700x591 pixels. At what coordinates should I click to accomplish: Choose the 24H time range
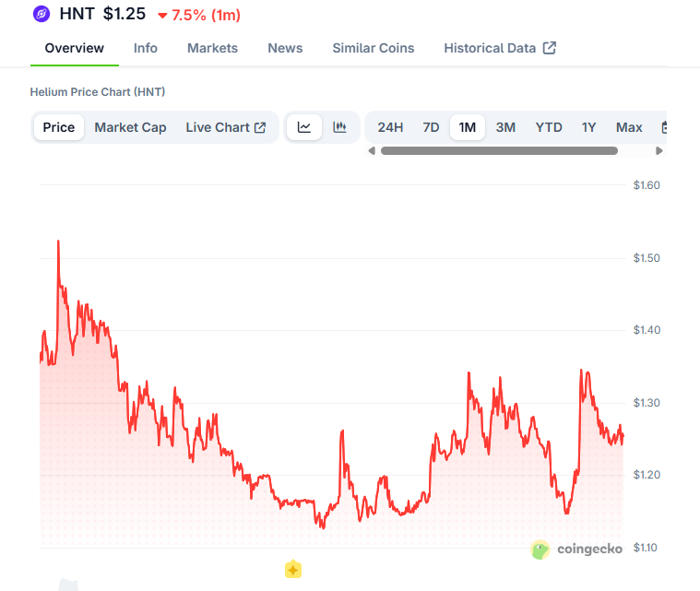click(390, 127)
